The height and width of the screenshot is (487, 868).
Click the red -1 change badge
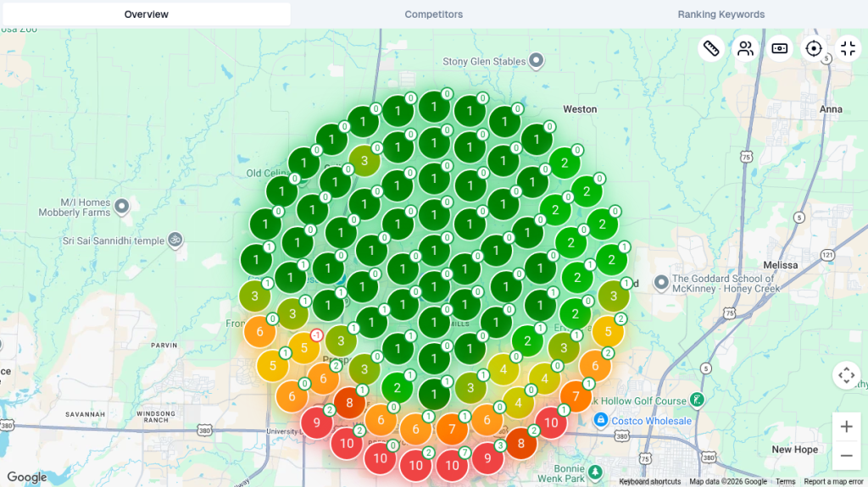click(317, 335)
